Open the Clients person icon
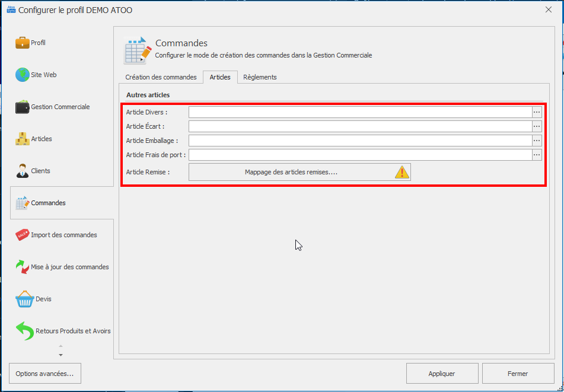The width and height of the screenshot is (564, 392). [23, 171]
